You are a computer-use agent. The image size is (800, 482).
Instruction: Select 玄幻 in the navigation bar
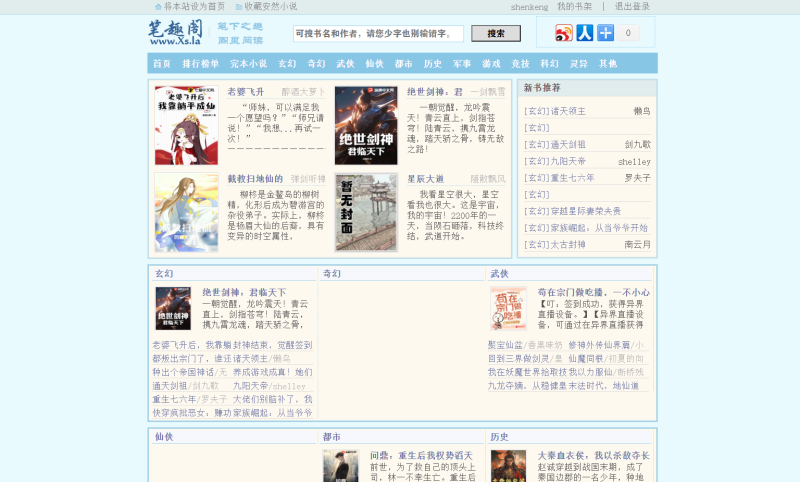click(x=287, y=64)
